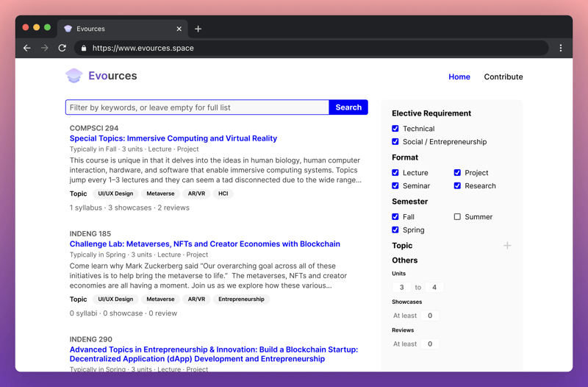Enable the Summer semester checkbox

click(457, 217)
